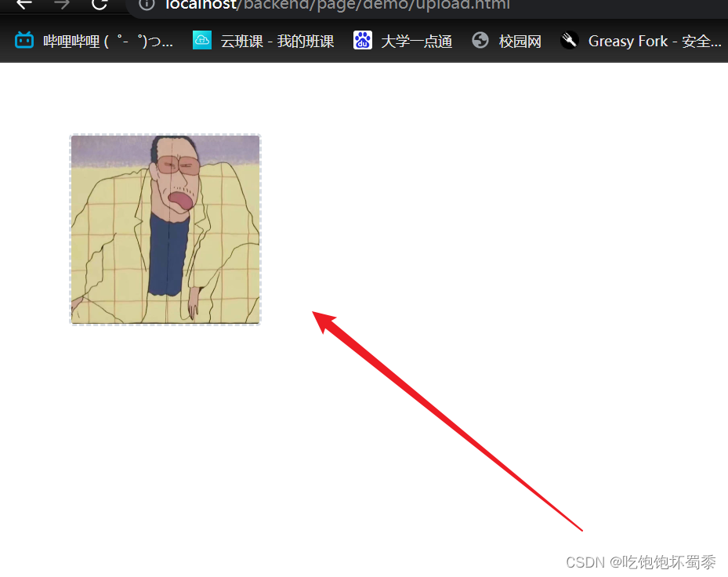
Task: Reload the page with the refresh icon
Action: tap(100, 4)
